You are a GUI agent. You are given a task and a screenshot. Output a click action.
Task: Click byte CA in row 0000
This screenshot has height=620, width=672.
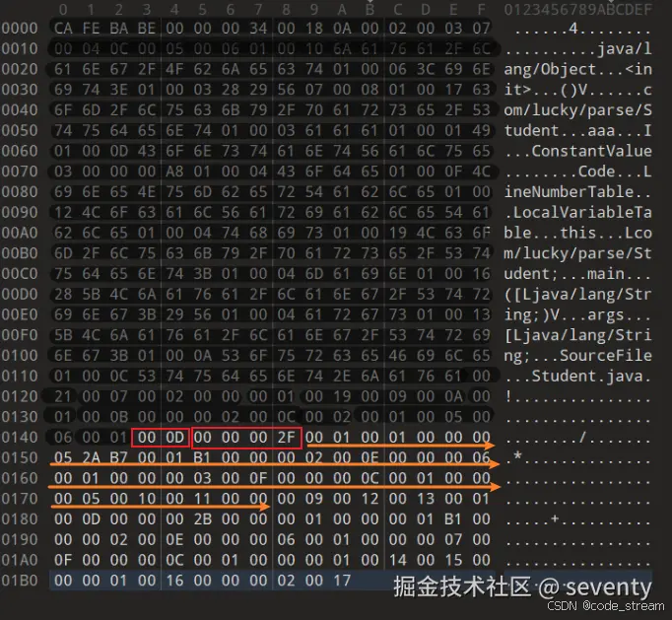pos(63,29)
